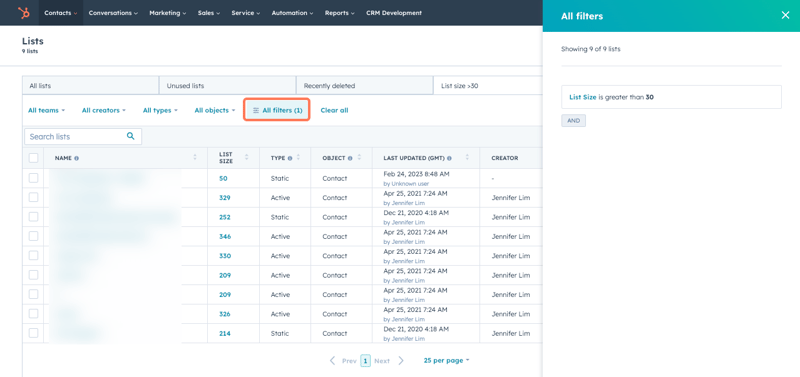Screen dimensions: 800x377
Task: Open the All teams dropdown filter
Action: click(46, 110)
